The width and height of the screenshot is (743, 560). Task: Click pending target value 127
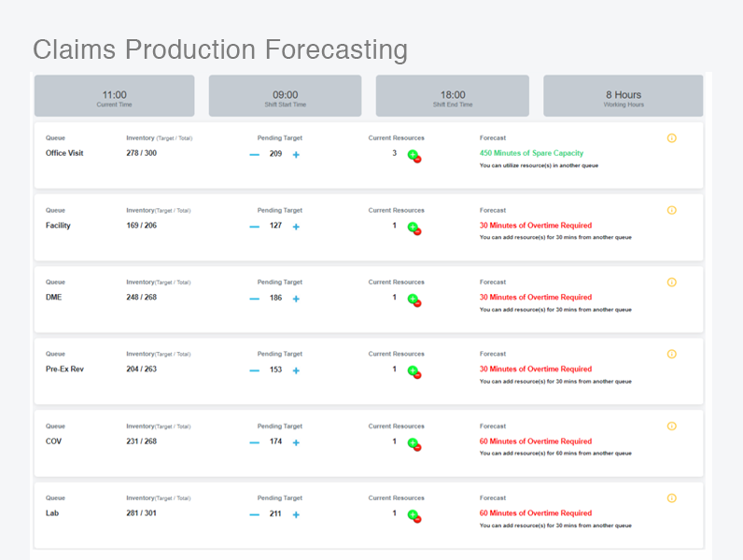tap(275, 225)
